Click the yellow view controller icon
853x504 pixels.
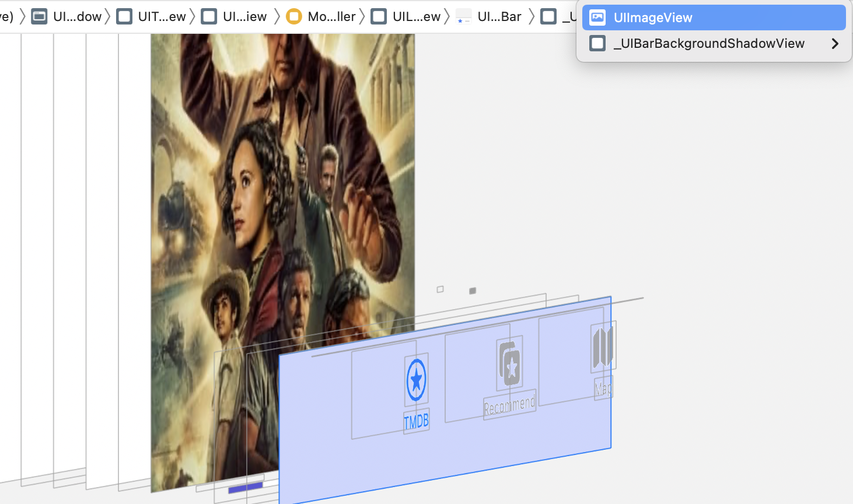[x=294, y=16]
